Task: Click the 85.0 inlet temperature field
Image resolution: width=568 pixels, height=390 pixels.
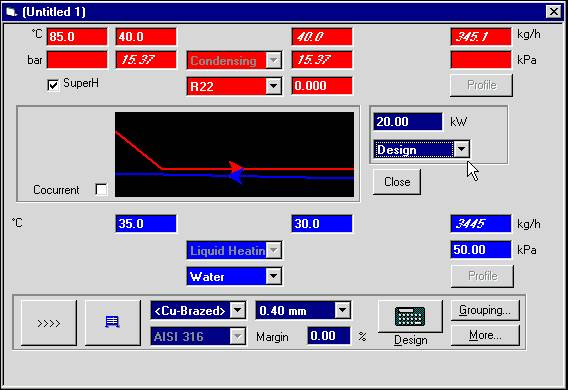Action: tap(77, 37)
